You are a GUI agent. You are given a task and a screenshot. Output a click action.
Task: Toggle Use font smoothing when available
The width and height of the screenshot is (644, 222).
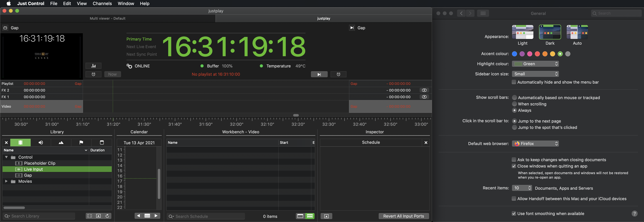coord(514,213)
